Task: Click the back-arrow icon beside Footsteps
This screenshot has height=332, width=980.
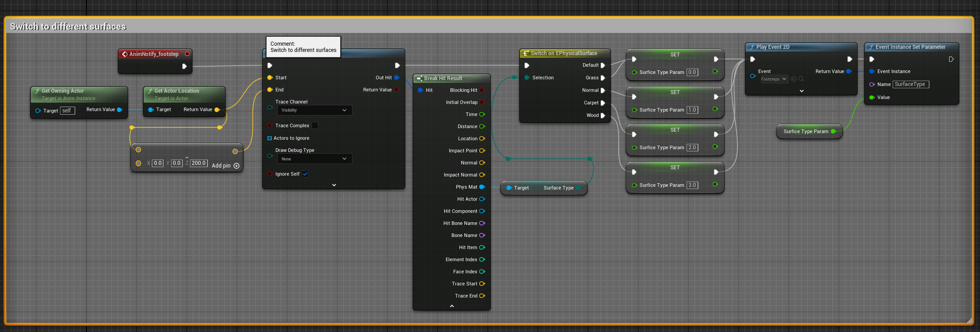Action: 794,79
